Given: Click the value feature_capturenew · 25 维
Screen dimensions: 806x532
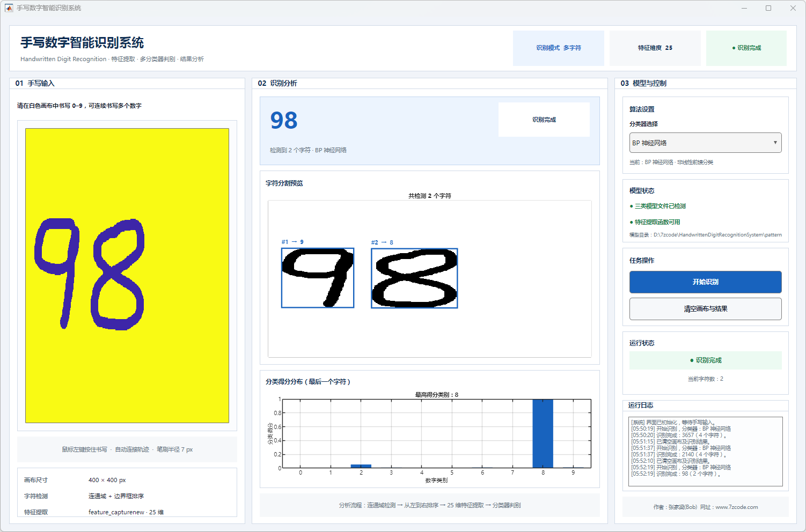Looking at the screenshot, I should click(x=126, y=512).
